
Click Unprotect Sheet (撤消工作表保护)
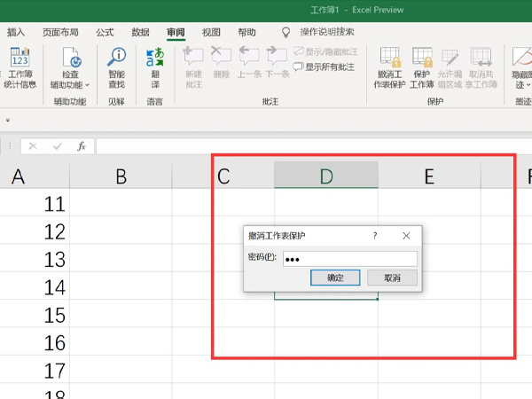389,68
